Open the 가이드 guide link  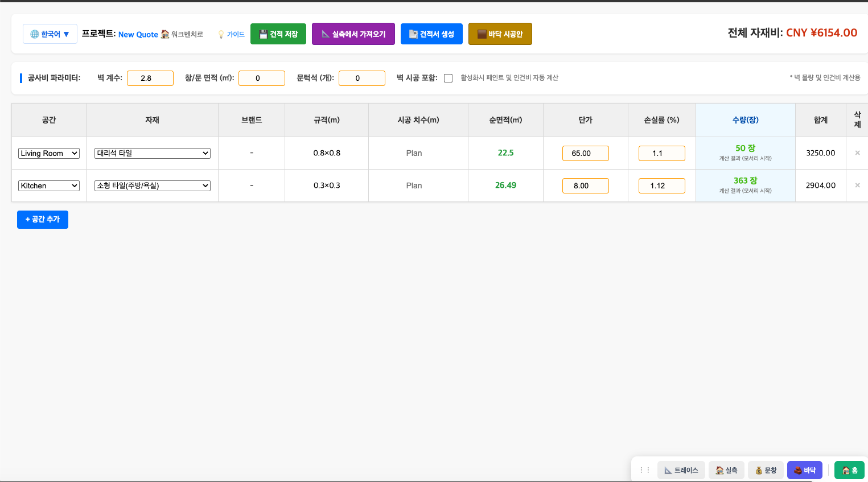coord(231,34)
